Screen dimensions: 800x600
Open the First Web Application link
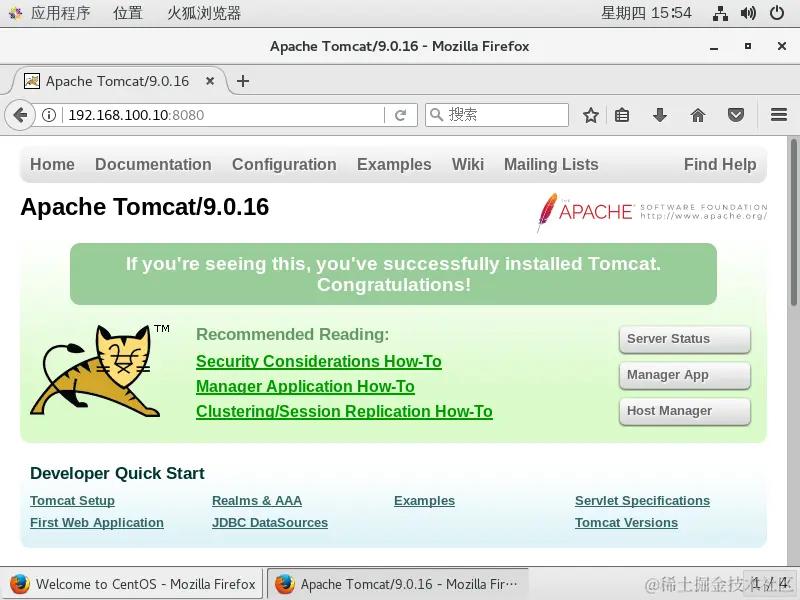click(x=97, y=522)
